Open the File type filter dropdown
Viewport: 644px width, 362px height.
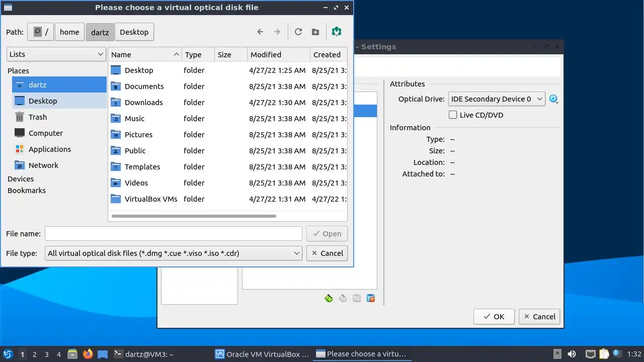coord(173,253)
